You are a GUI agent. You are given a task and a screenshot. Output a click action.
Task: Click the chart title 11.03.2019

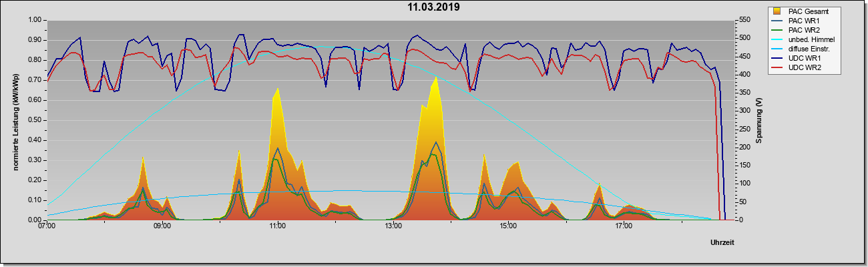(433, 7)
